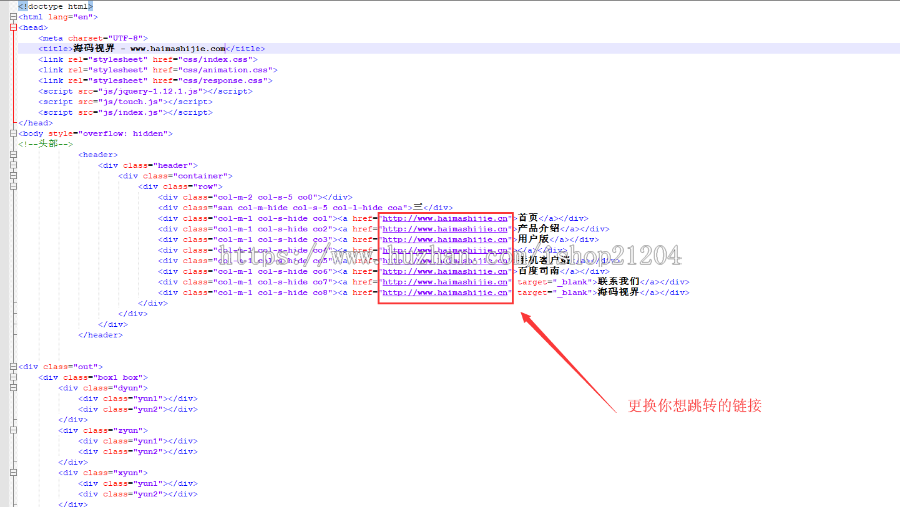This screenshot has height=507, width=900.
Task: Click the closing </header> tag
Action: (100, 335)
